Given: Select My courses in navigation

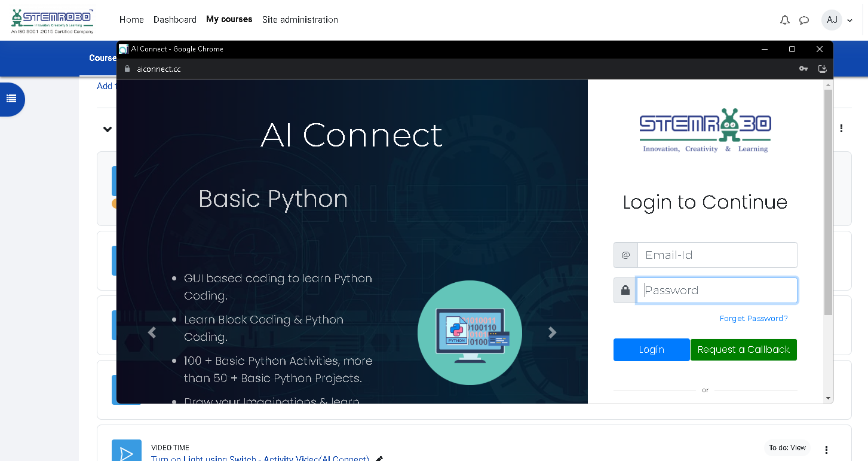Looking at the screenshot, I should [229, 20].
